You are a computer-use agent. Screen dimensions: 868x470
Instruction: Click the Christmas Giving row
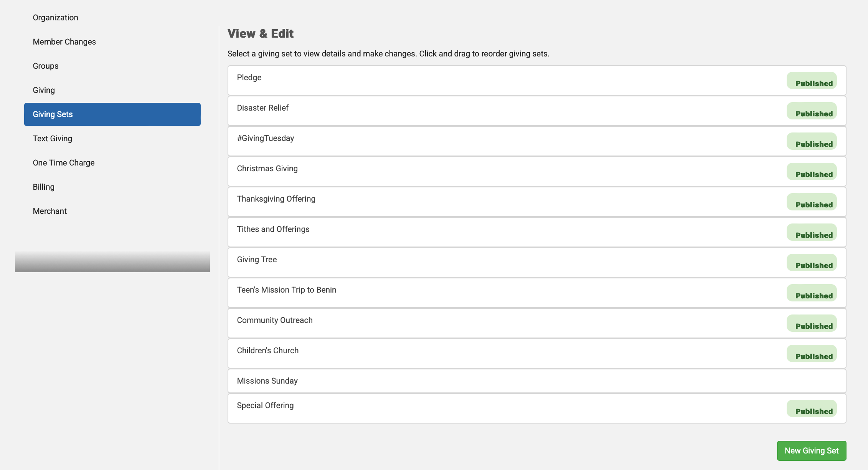click(x=267, y=169)
